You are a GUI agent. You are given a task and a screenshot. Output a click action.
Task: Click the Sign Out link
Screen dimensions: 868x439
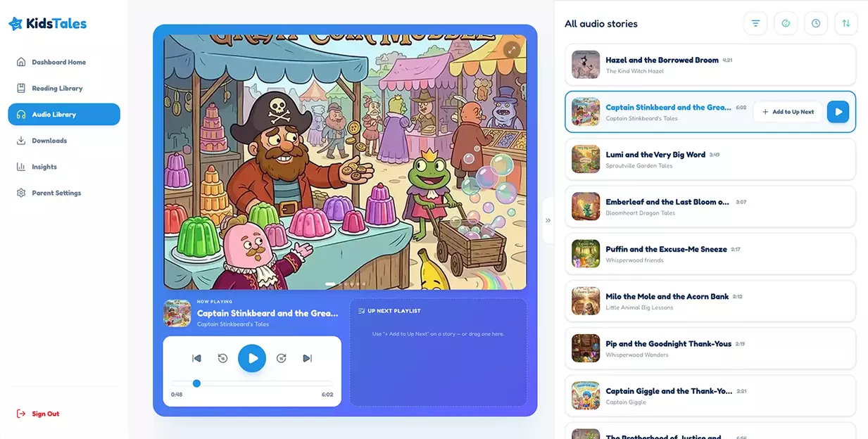point(38,414)
